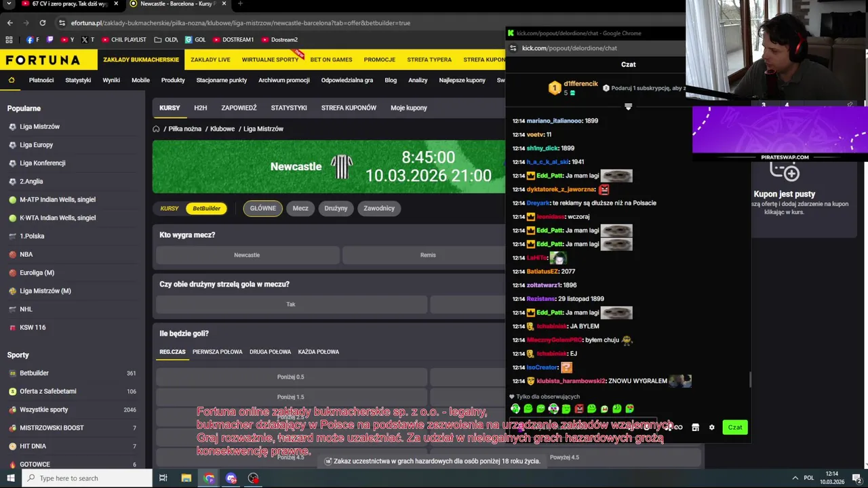Image resolution: width=868 pixels, height=488 pixels.
Task: Open the browser apps grid icon
Action: (9, 39)
